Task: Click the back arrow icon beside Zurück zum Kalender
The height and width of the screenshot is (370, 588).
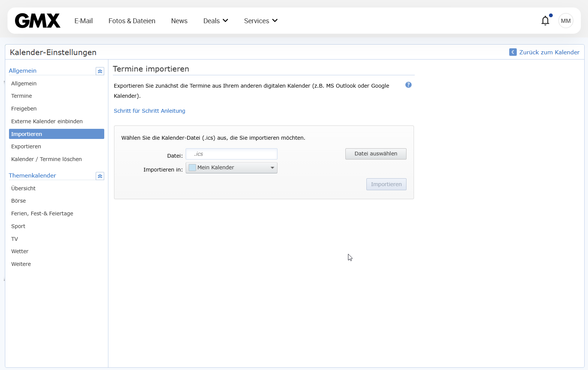Action: (x=513, y=52)
